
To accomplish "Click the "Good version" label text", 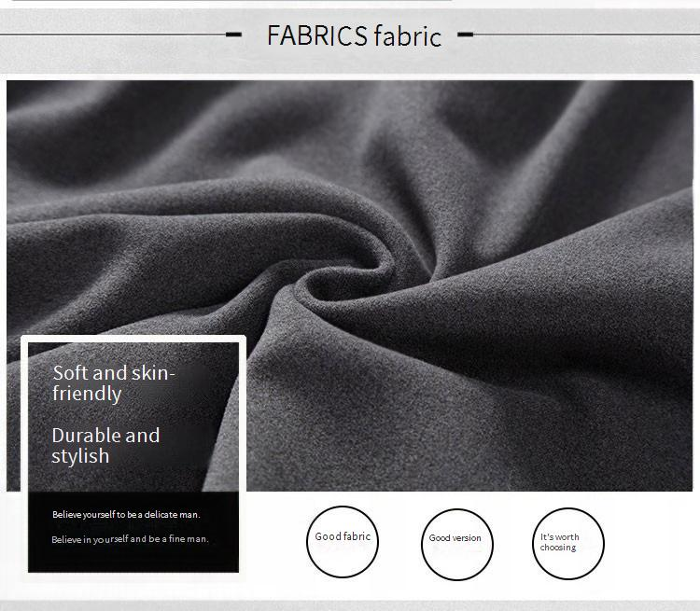I will pyautogui.click(x=455, y=538).
